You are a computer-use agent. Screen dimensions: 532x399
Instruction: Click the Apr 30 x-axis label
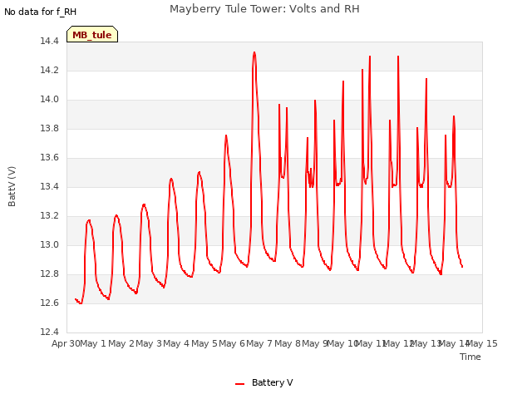66,343
